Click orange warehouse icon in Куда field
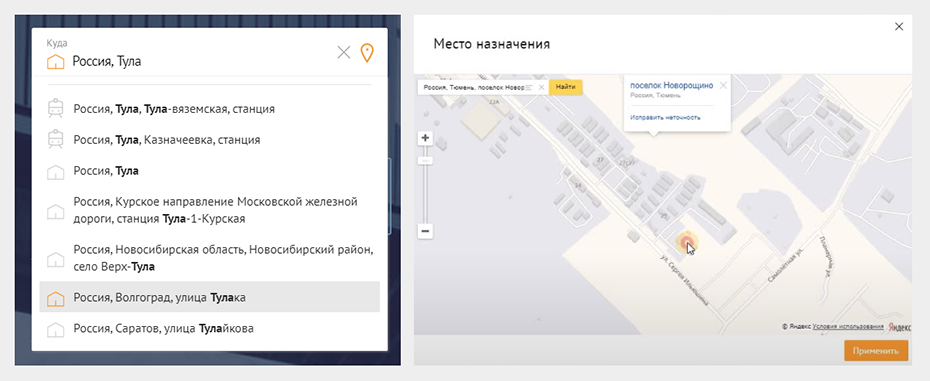This screenshot has height=381, width=930. click(55, 61)
